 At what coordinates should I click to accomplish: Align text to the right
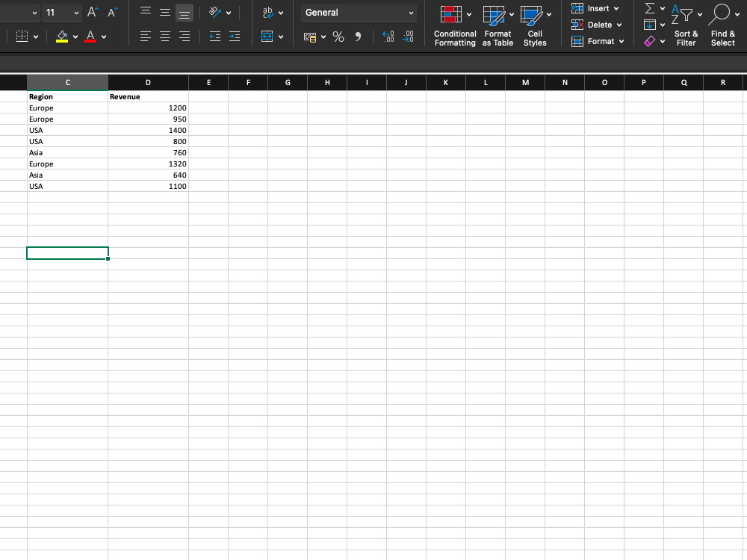[185, 36]
